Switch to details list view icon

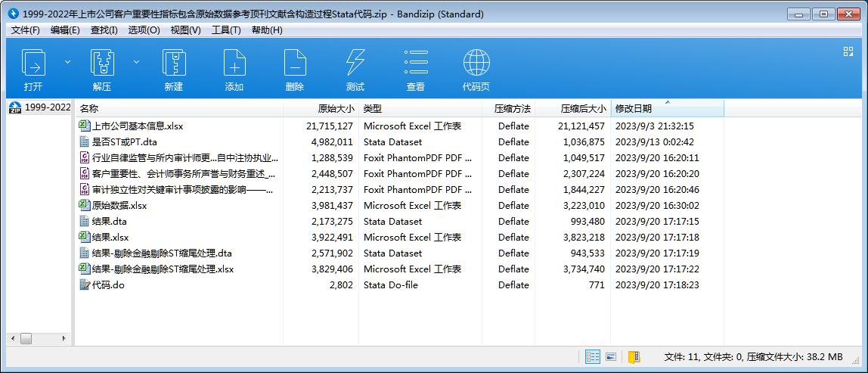[593, 357]
